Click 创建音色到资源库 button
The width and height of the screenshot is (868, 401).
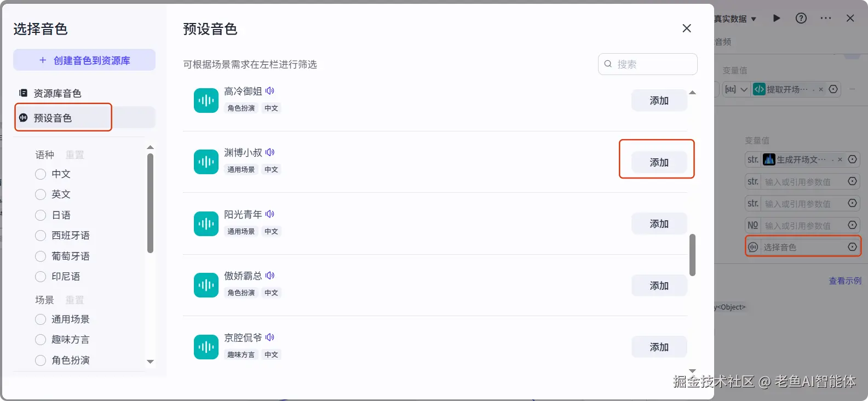[84, 60]
